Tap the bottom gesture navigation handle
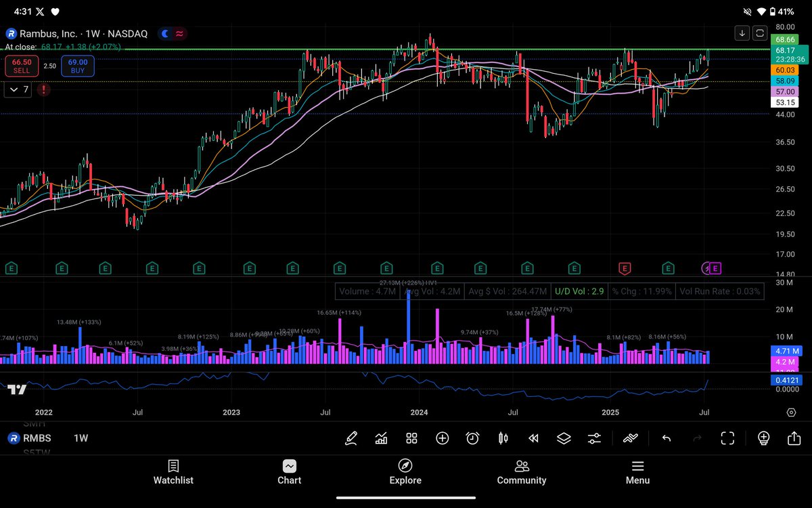812x508 pixels. point(406,499)
